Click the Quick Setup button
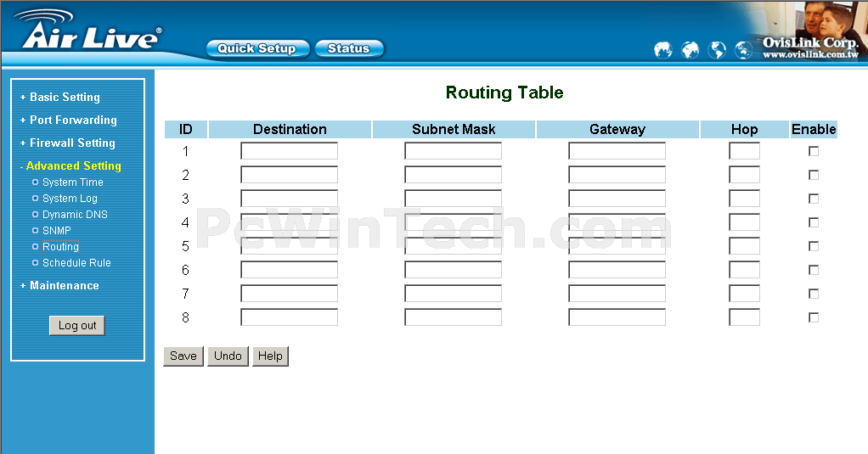The width and height of the screenshot is (868, 454). coord(256,48)
